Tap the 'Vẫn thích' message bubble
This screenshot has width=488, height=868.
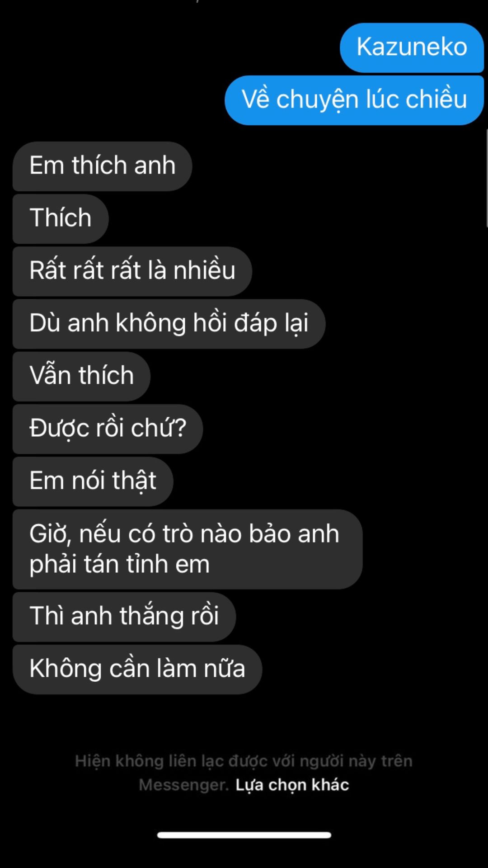[81, 376]
